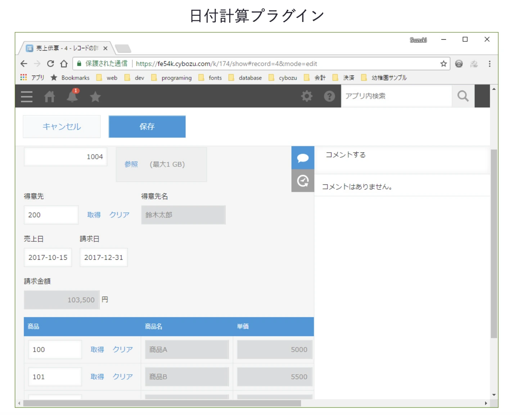The height and width of the screenshot is (415, 532).
Task: Click the 単価 column header
Action: coord(243,326)
